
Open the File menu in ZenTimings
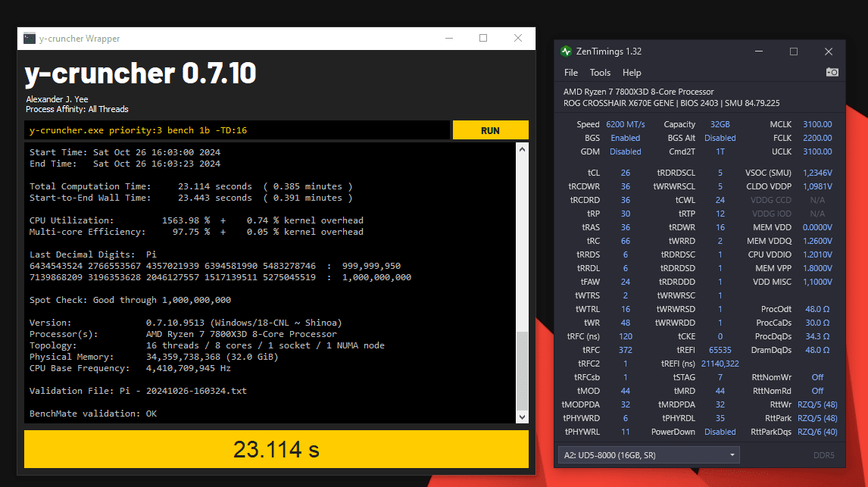pyautogui.click(x=571, y=73)
